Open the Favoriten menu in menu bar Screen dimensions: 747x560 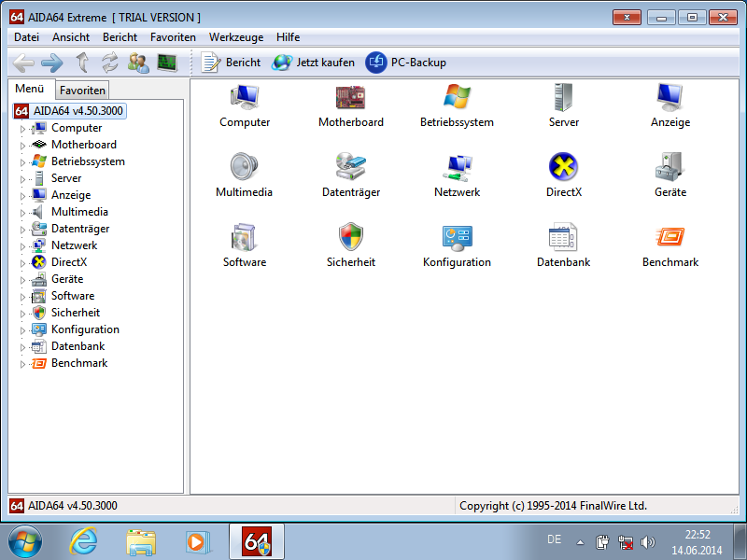point(173,37)
